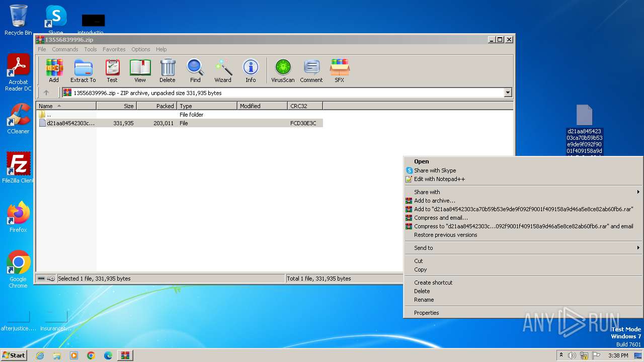
Task: Click the Delete trash can toolbar icon
Action: tap(168, 70)
